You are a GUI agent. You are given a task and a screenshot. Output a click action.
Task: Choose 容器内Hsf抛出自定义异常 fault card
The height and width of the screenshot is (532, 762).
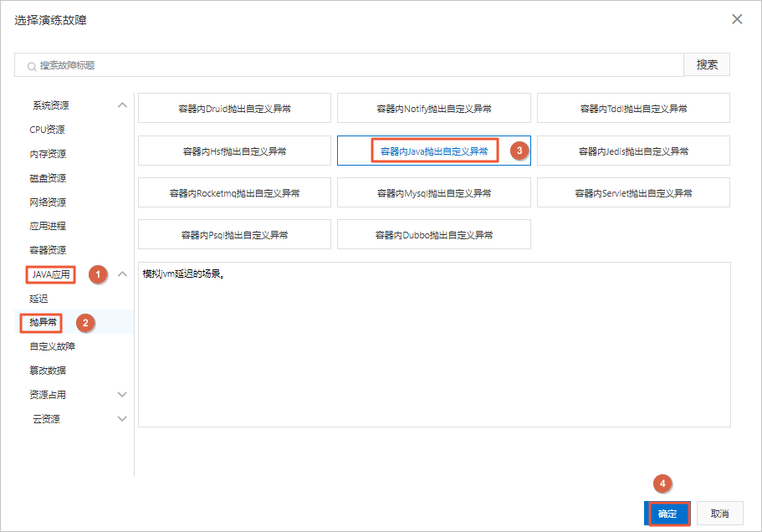coord(234,151)
